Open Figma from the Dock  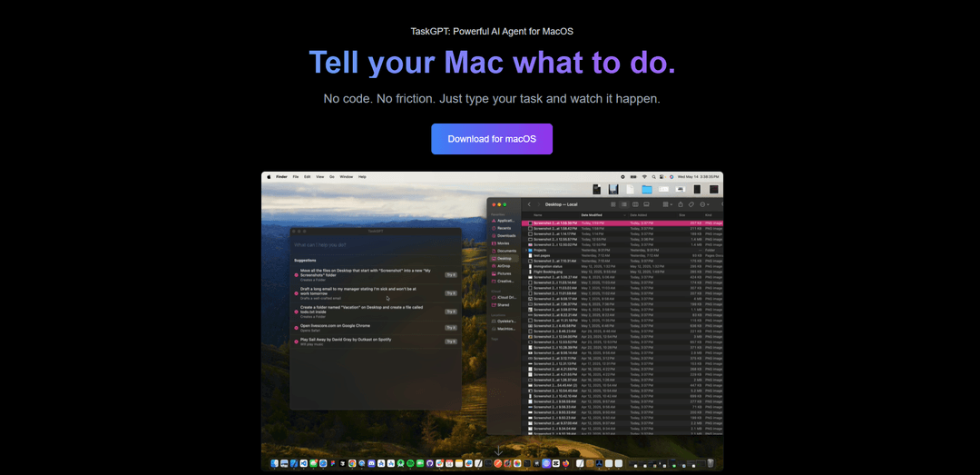click(x=332, y=464)
